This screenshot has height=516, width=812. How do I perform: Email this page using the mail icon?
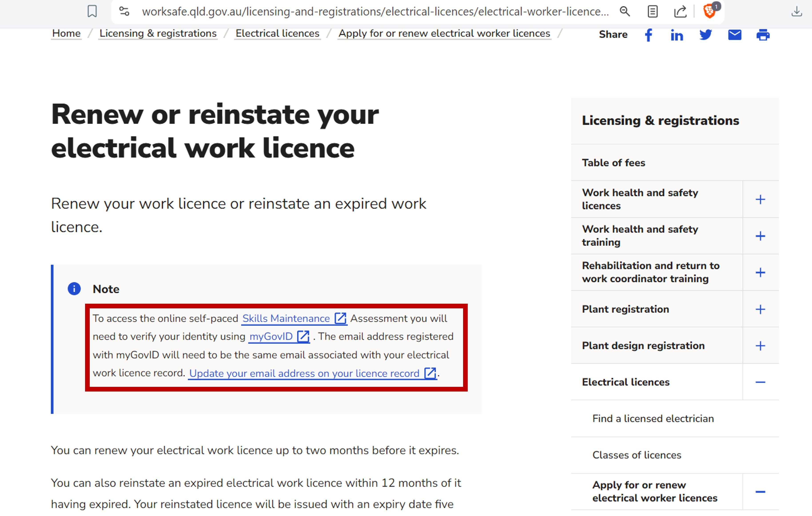pyautogui.click(x=734, y=35)
